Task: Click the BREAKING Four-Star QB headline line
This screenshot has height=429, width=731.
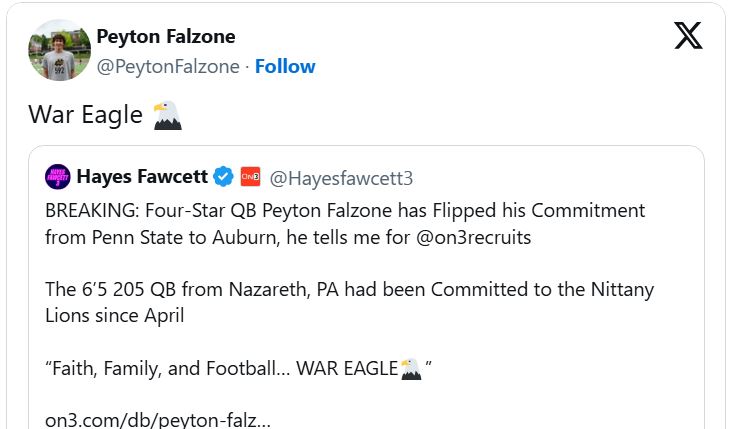Action: (345, 211)
